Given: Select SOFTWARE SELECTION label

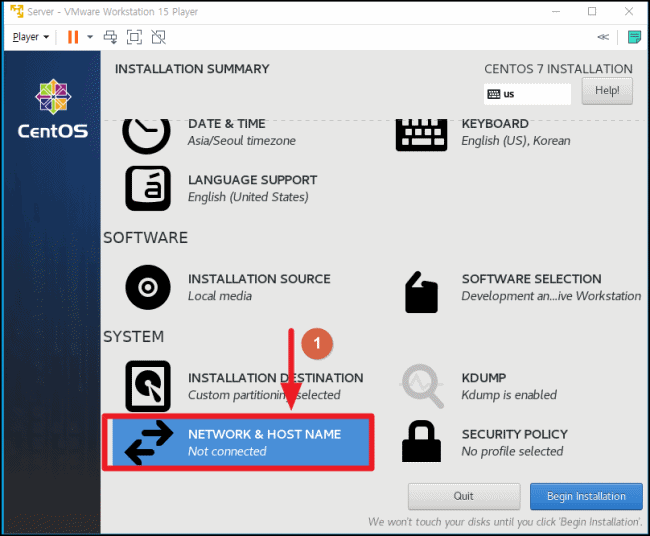Looking at the screenshot, I should (531, 279).
